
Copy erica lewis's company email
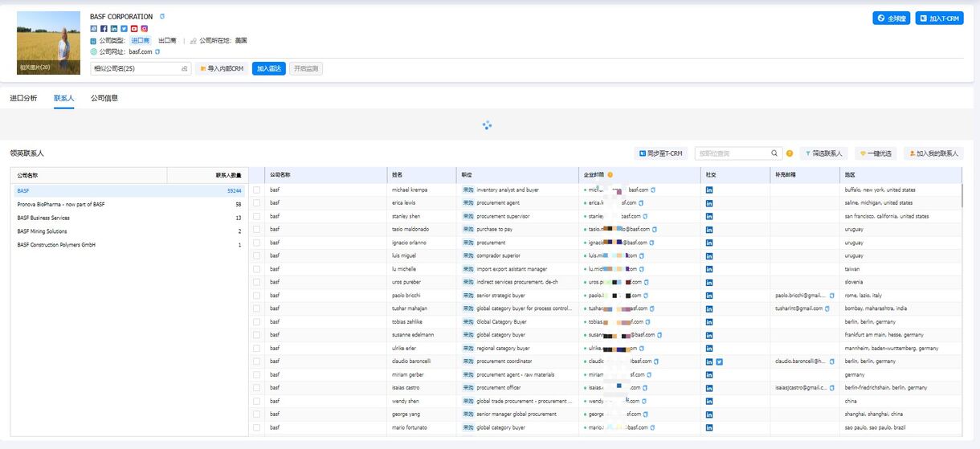[x=642, y=203]
